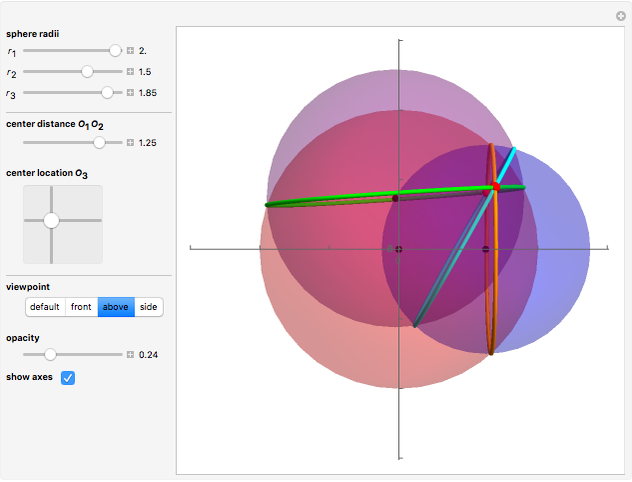Click the green intersection circle line
Image resolution: width=632 pixels, height=482 pixels.
(330, 199)
